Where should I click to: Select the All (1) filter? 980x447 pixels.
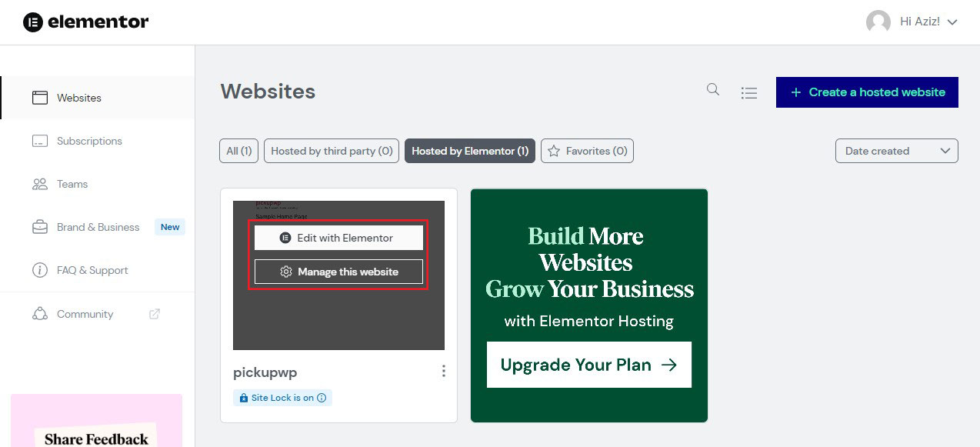tap(238, 151)
